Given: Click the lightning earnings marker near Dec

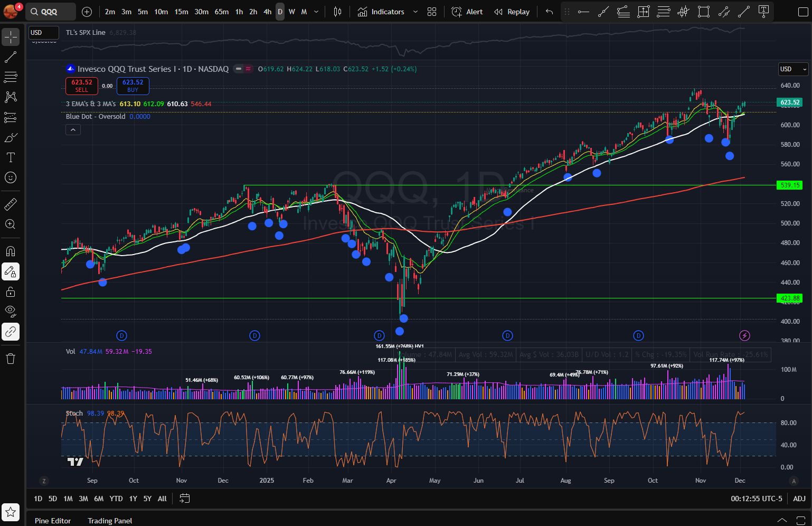Looking at the screenshot, I should coord(744,335).
